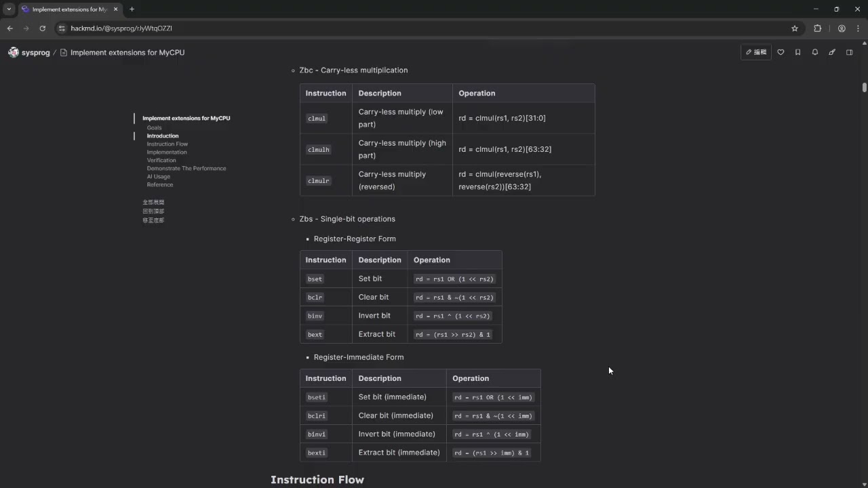
Task: Close the current browser tab
Action: [x=115, y=9]
